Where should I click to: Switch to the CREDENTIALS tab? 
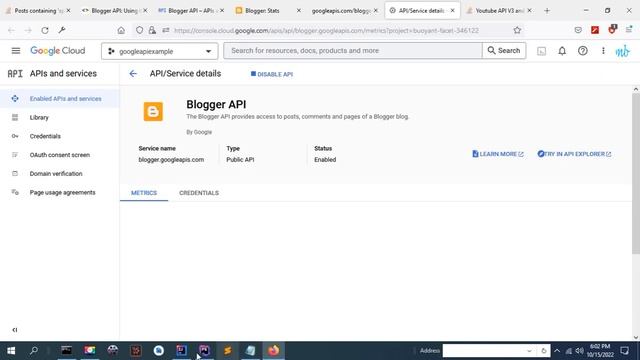click(199, 193)
